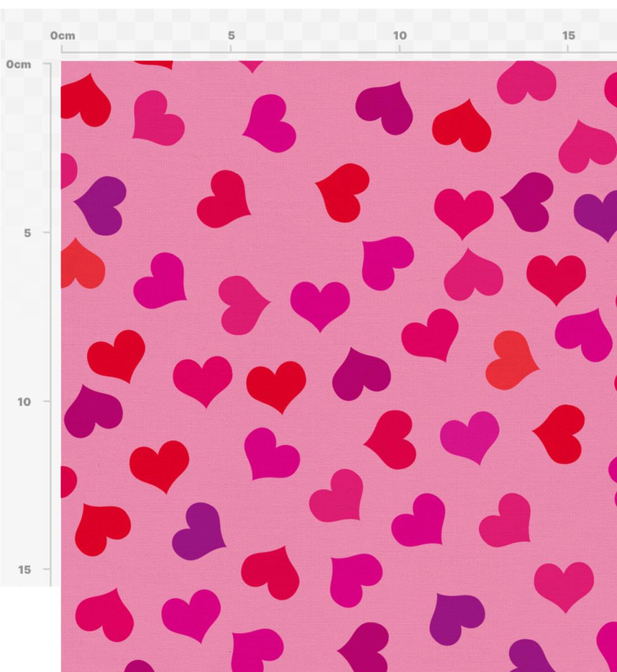Click the 10 mark on the horizontal ruler
Viewport: 617px width, 672px height.
[x=399, y=35]
